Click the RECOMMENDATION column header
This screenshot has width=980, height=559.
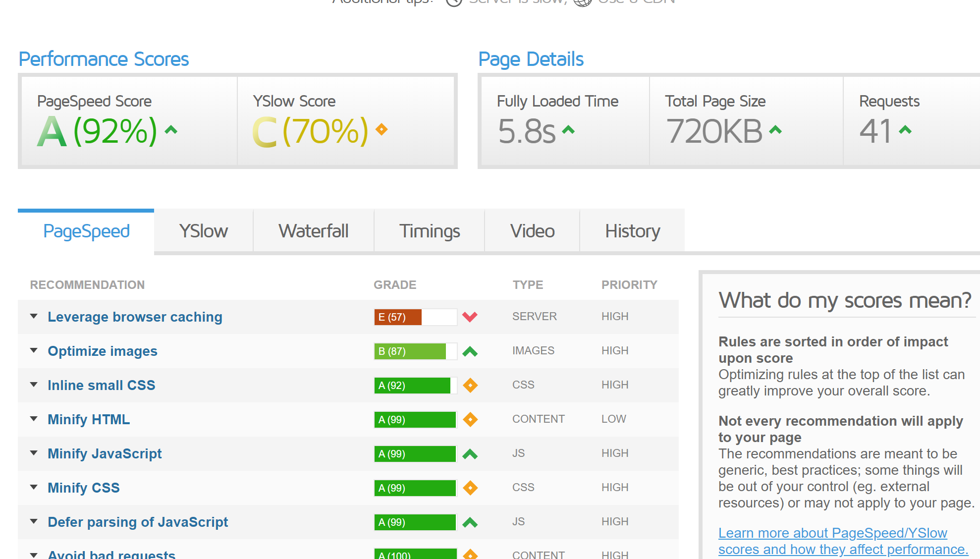87,285
